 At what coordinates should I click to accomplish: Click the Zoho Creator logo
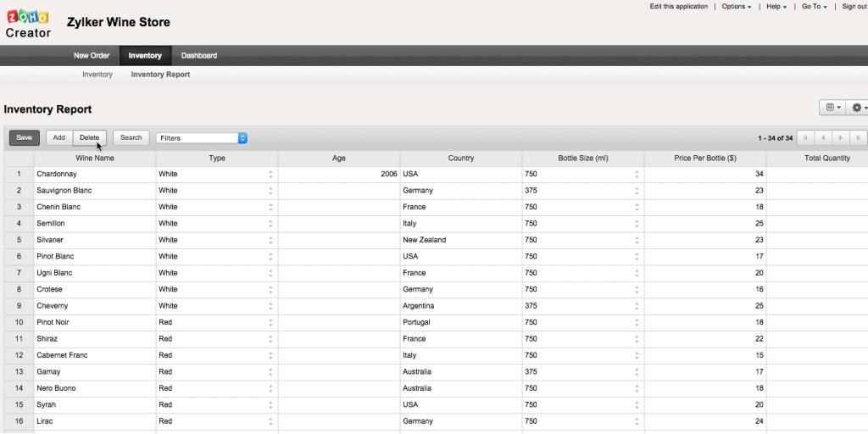click(28, 22)
